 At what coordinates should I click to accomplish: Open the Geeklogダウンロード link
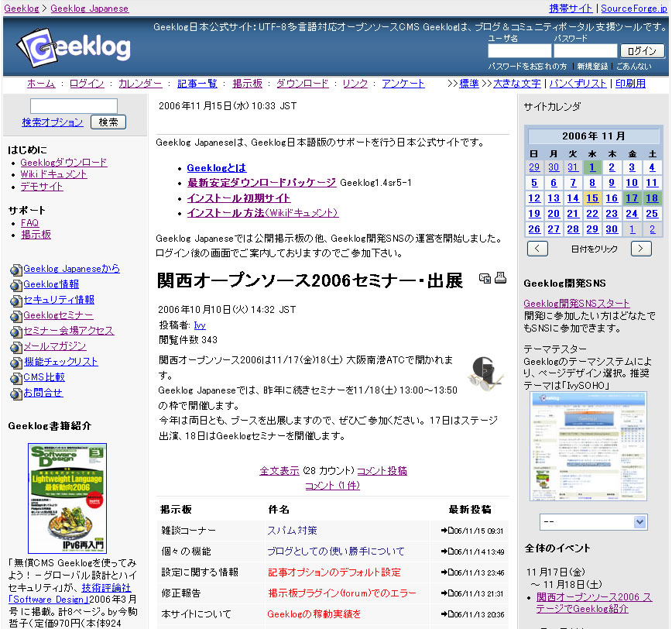63,163
